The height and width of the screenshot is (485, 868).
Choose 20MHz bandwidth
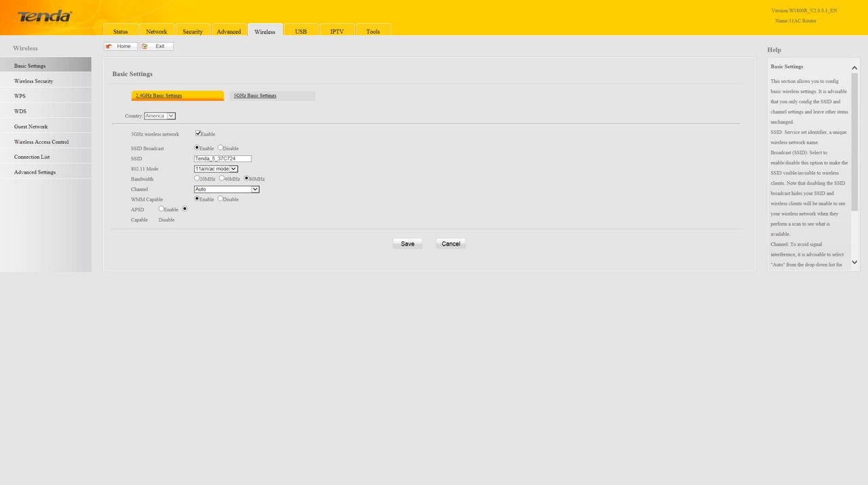pyautogui.click(x=197, y=178)
